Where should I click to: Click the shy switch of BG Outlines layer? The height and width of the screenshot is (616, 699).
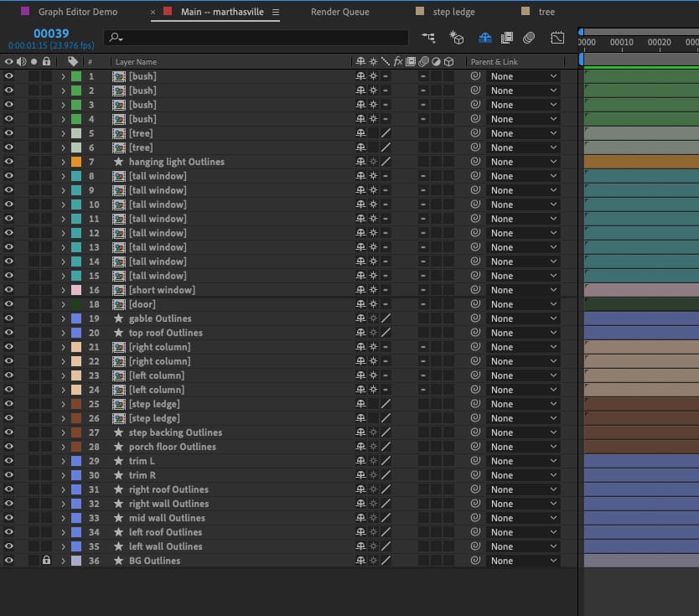coord(360,561)
